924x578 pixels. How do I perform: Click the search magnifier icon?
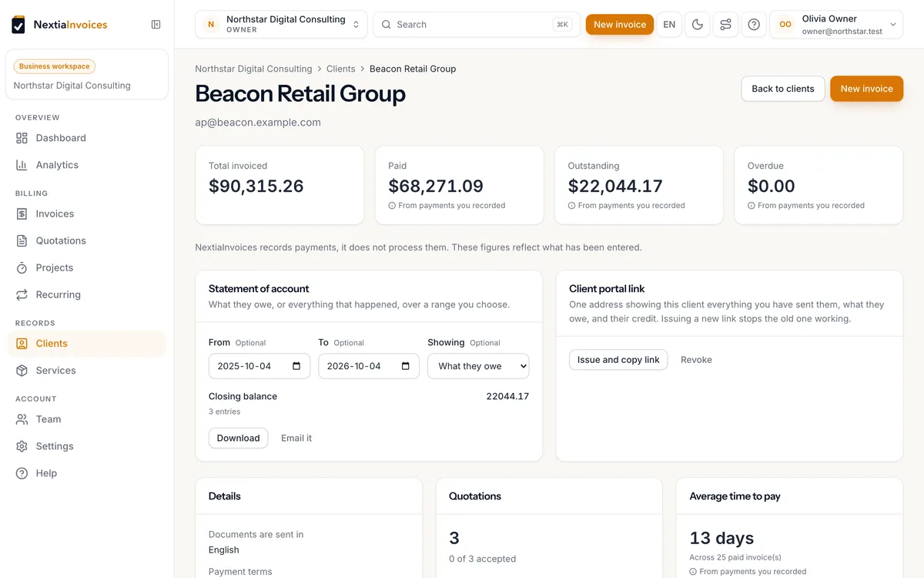pos(387,25)
